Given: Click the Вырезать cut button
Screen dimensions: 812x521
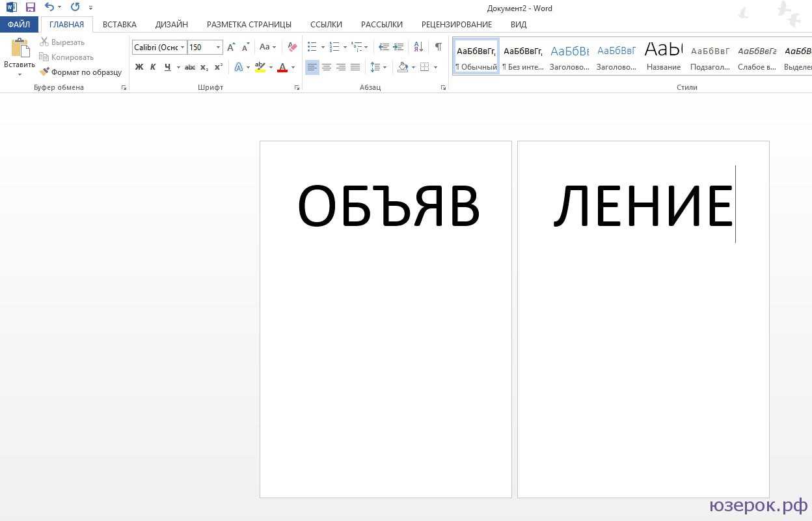Looking at the screenshot, I should (62, 42).
